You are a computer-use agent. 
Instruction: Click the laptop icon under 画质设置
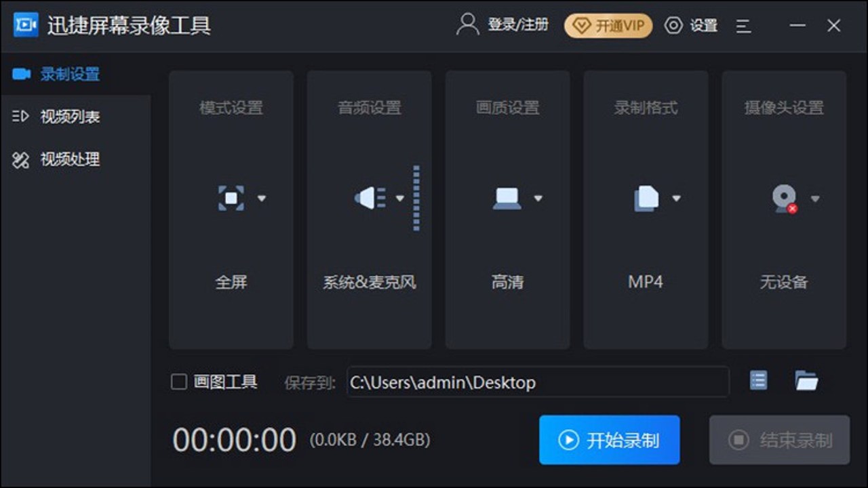click(x=507, y=198)
